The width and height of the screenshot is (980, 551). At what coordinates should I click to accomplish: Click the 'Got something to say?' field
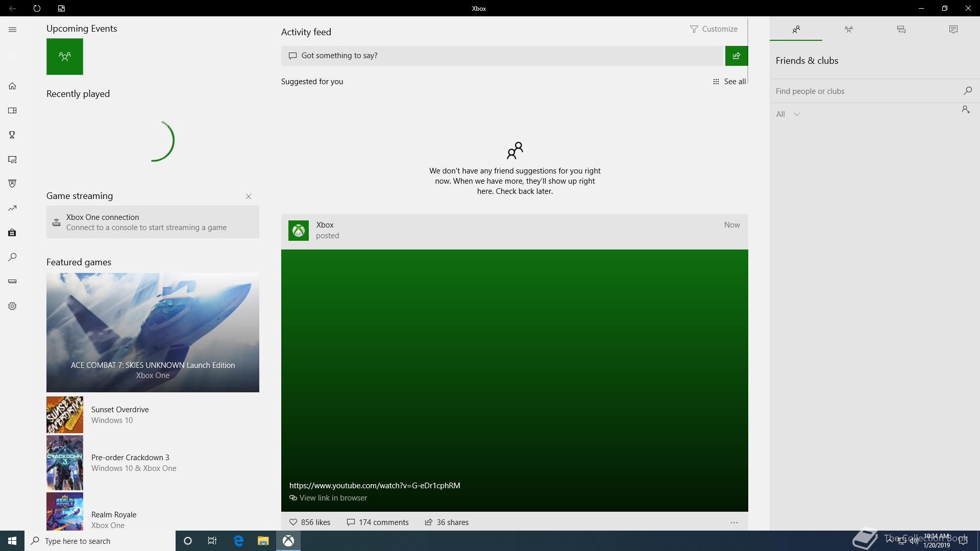(503, 56)
